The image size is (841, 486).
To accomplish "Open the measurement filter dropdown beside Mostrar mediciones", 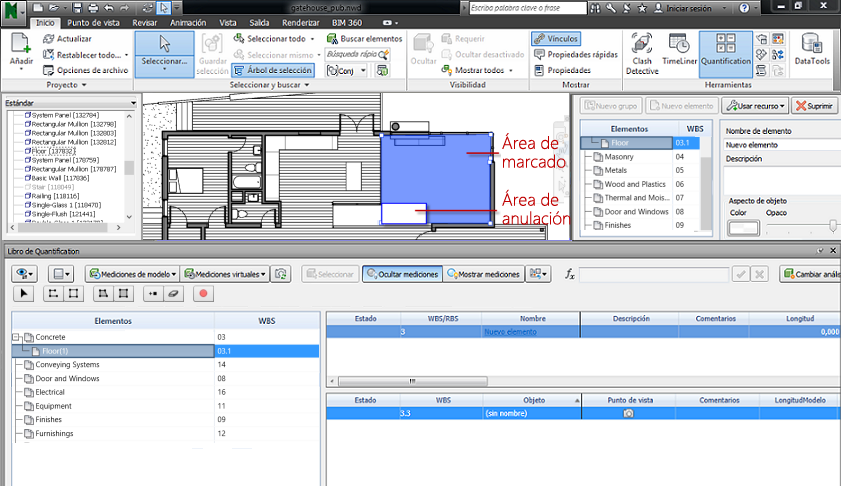I will click(x=538, y=274).
